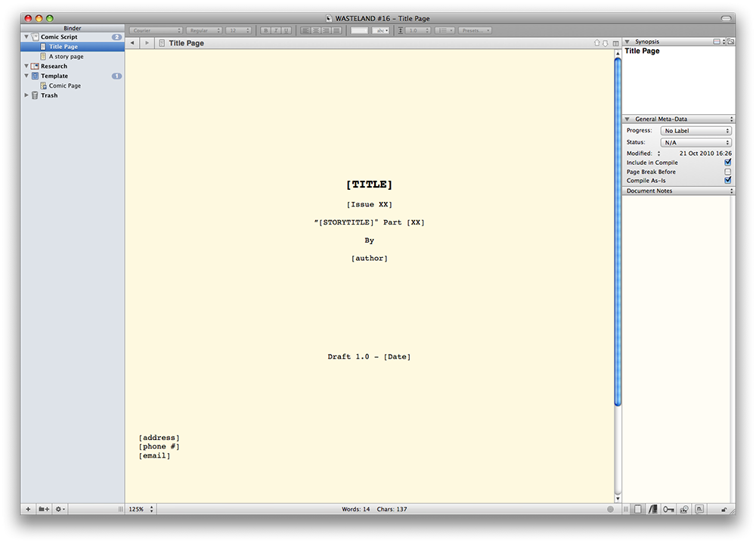Uncheck Compile As-Is checkbox
This screenshot has height=543, width=756.
[x=728, y=181]
